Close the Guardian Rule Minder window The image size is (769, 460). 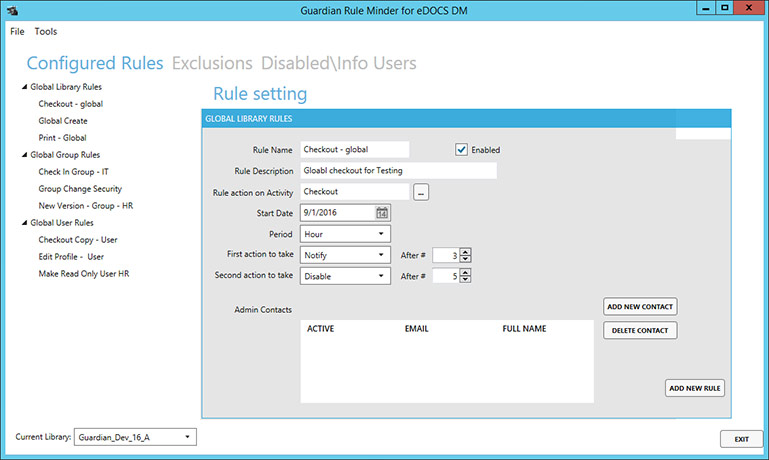[x=749, y=8]
